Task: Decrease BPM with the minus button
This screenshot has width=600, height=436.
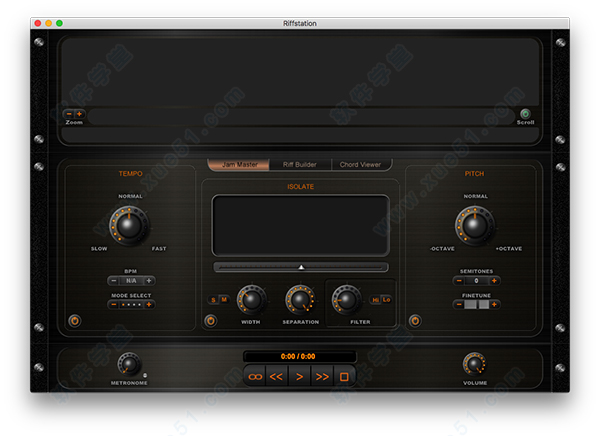Action: pos(114,281)
